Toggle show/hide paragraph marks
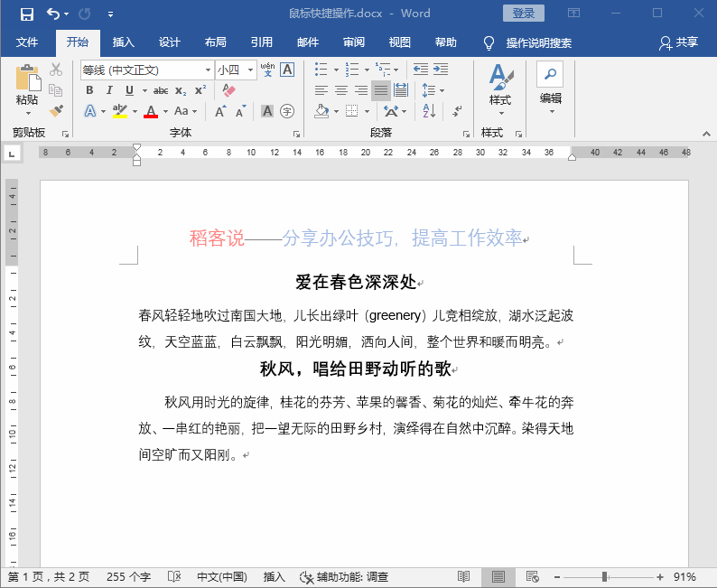 457,111
